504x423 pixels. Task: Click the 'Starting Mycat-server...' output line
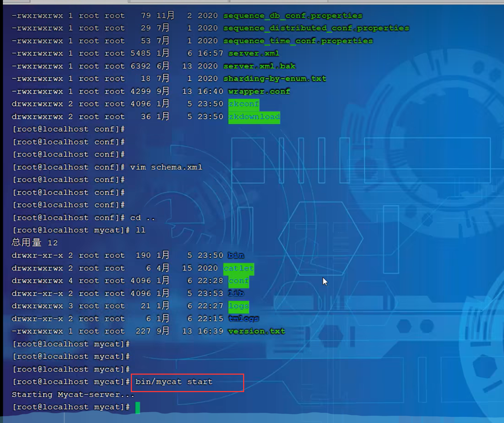pyautogui.click(x=73, y=394)
